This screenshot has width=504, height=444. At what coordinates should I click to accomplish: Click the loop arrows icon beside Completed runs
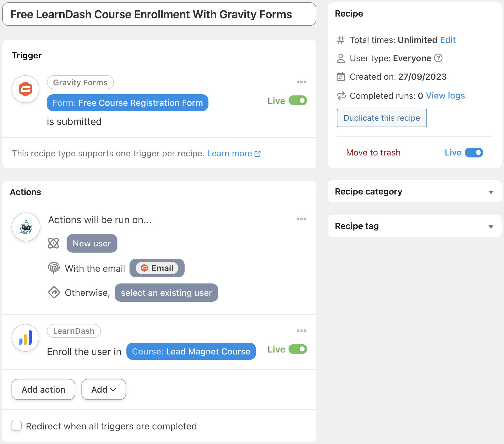[x=341, y=96]
